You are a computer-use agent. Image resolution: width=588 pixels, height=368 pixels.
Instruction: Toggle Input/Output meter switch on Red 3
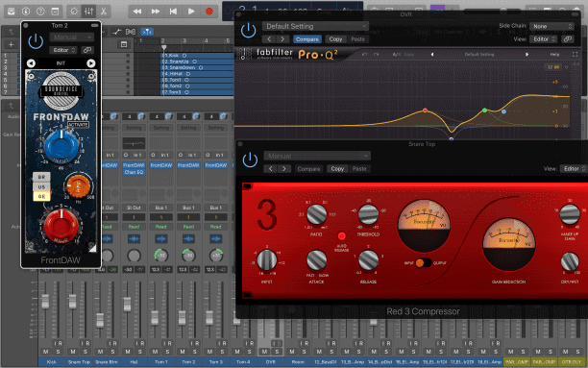[423, 263]
